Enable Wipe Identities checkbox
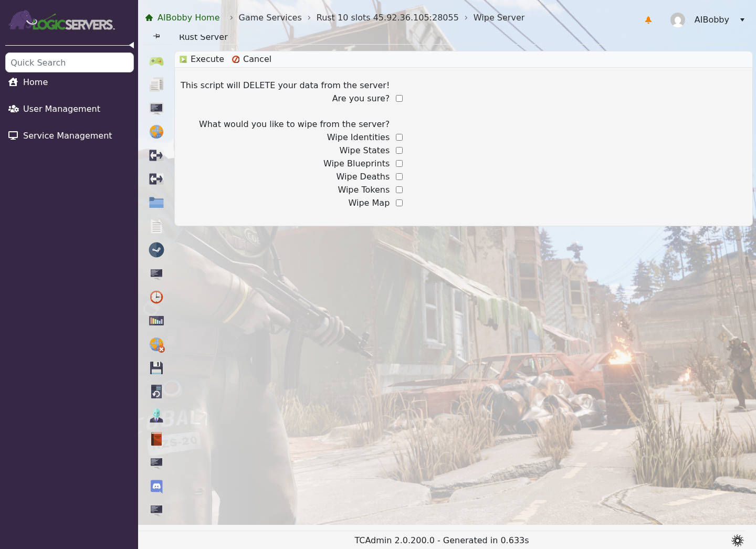 (x=399, y=137)
